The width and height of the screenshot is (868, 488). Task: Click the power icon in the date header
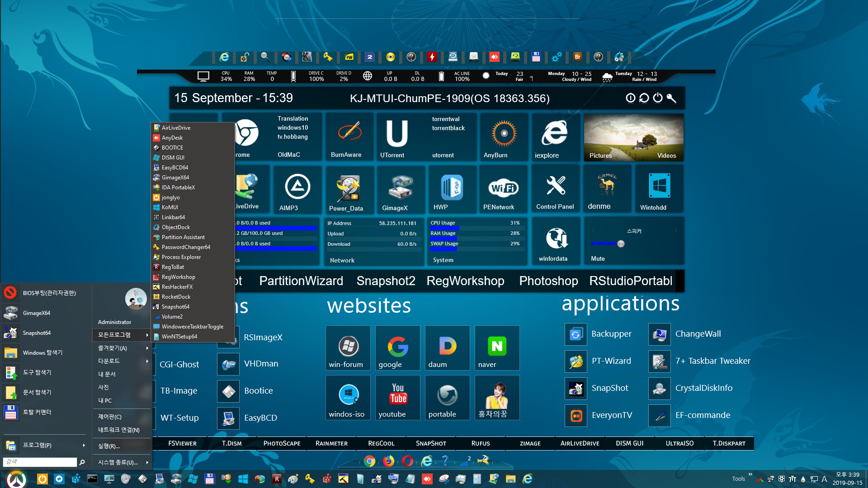[x=658, y=98]
